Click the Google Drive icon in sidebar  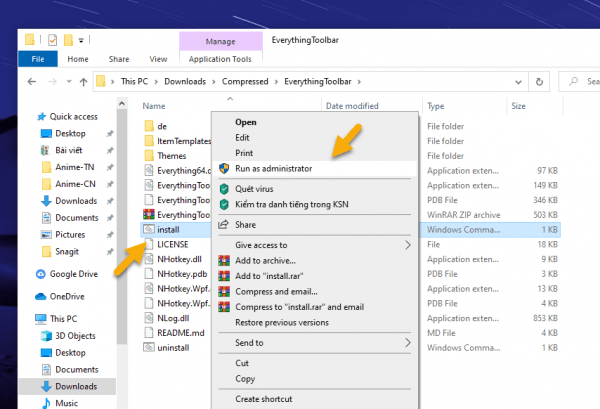pos(41,274)
